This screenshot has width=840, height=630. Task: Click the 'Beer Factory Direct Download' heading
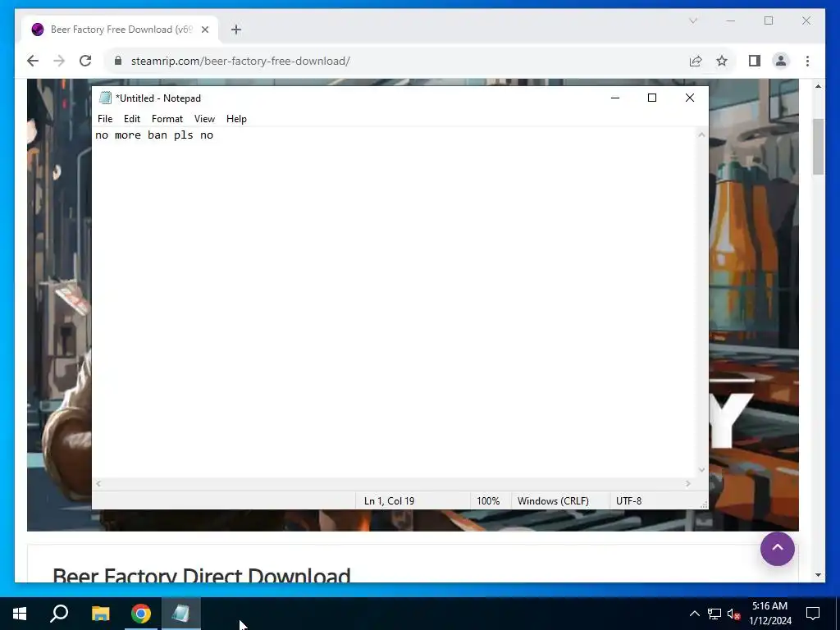(202, 576)
